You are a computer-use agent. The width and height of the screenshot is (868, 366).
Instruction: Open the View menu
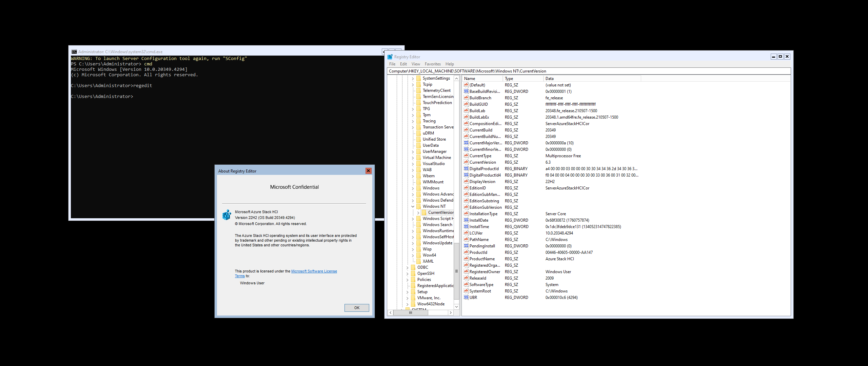415,64
